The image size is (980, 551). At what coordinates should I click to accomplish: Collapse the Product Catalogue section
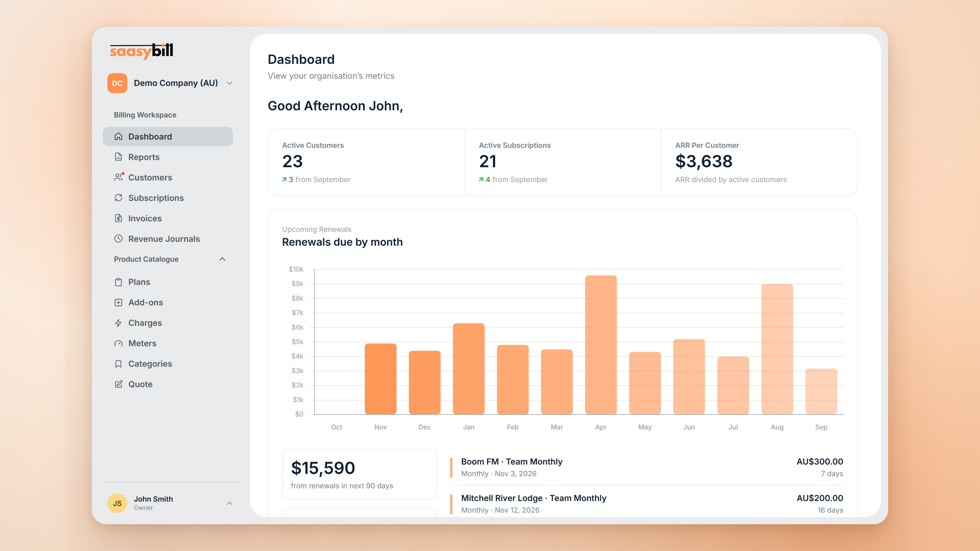(223, 259)
